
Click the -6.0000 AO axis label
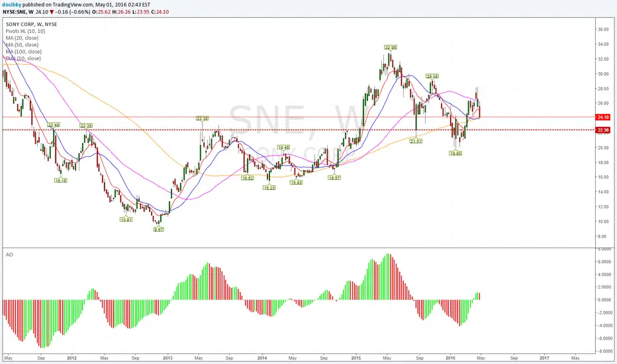604,338
